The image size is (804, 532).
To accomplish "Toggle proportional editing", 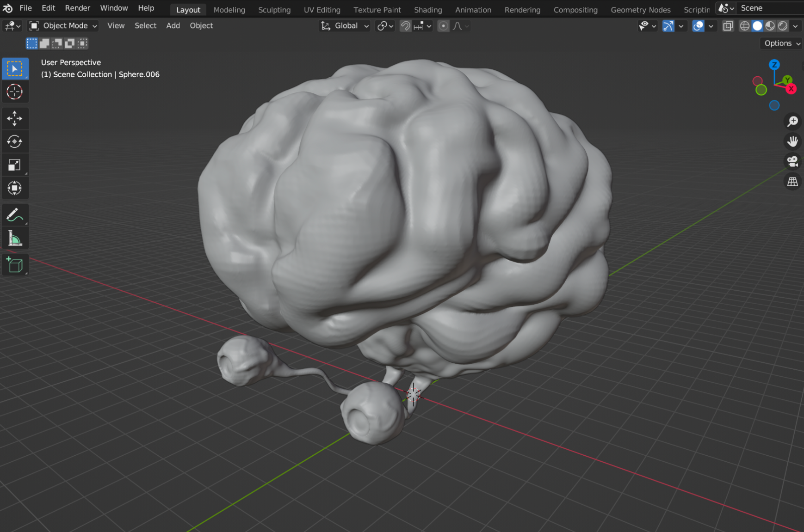I will [443, 26].
